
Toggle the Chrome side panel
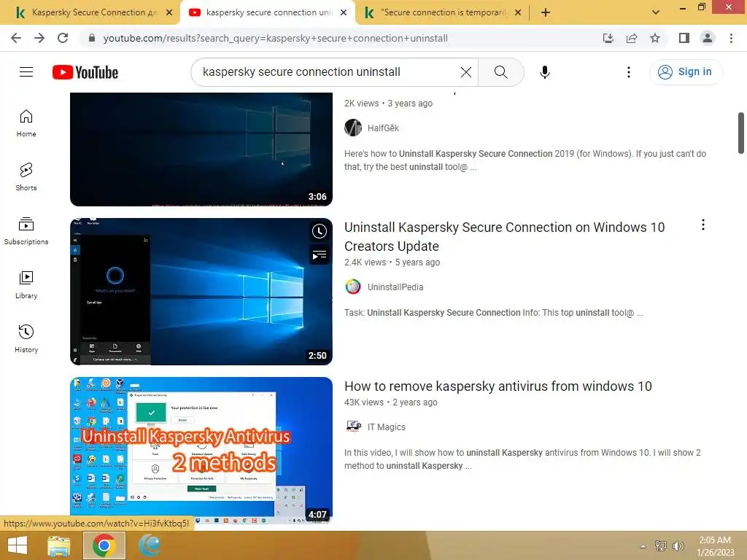684,38
